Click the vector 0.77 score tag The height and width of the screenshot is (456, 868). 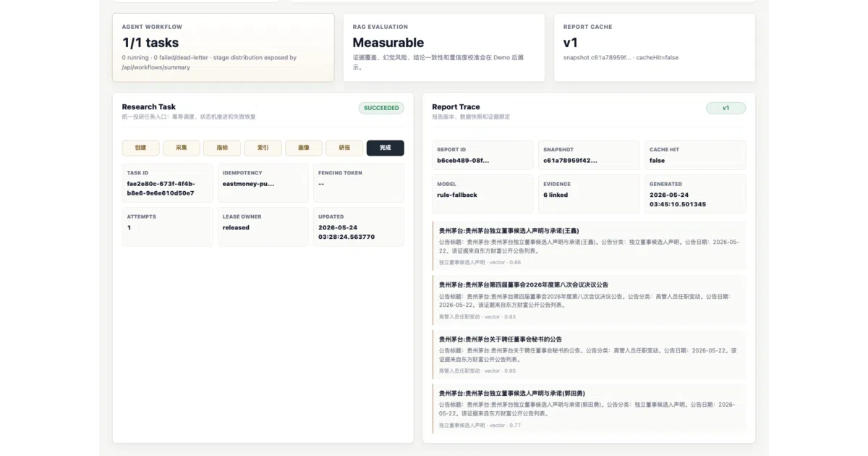(505, 425)
